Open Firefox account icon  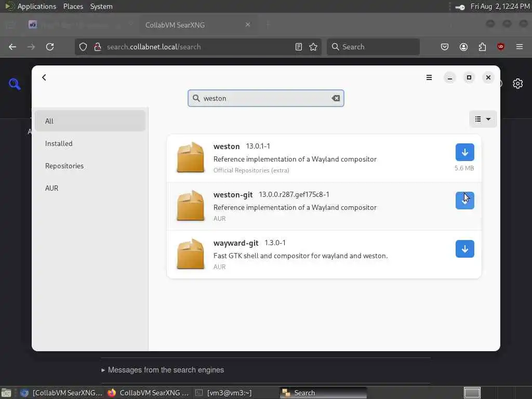coord(463,47)
